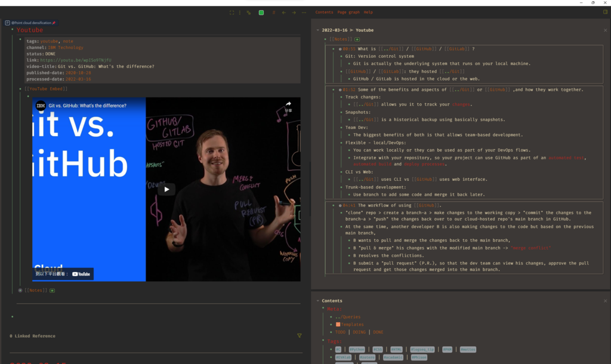This screenshot has width=611, height=364.
Task: Toggle the YouTube Embed block bullet
Action: [20, 89]
